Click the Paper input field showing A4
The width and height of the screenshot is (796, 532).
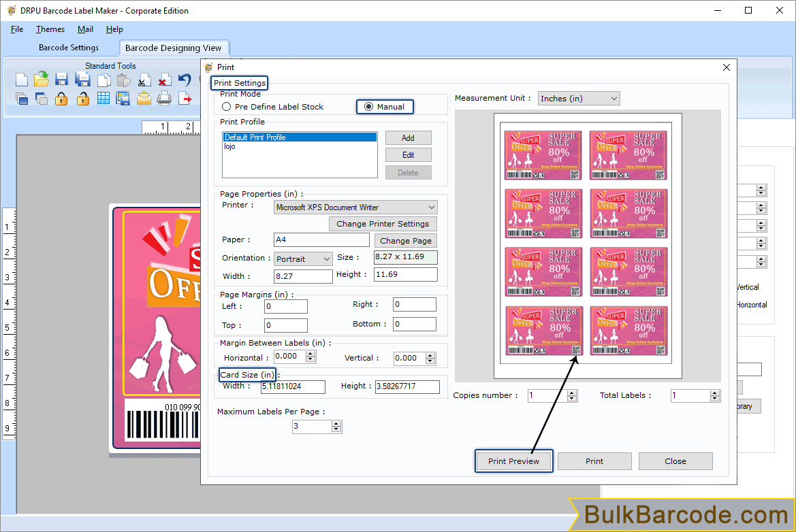click(x=321, y=240)
